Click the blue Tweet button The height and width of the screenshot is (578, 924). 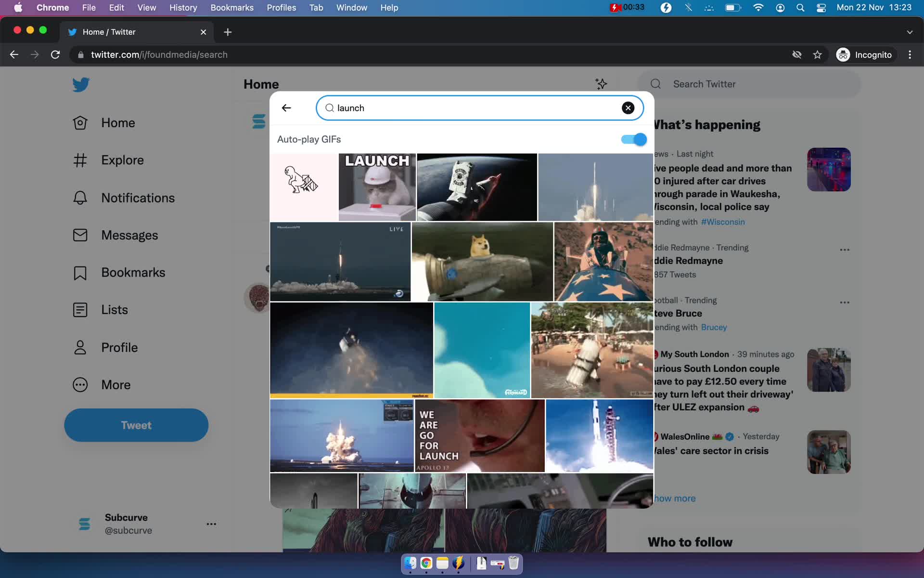pos(136,425)
